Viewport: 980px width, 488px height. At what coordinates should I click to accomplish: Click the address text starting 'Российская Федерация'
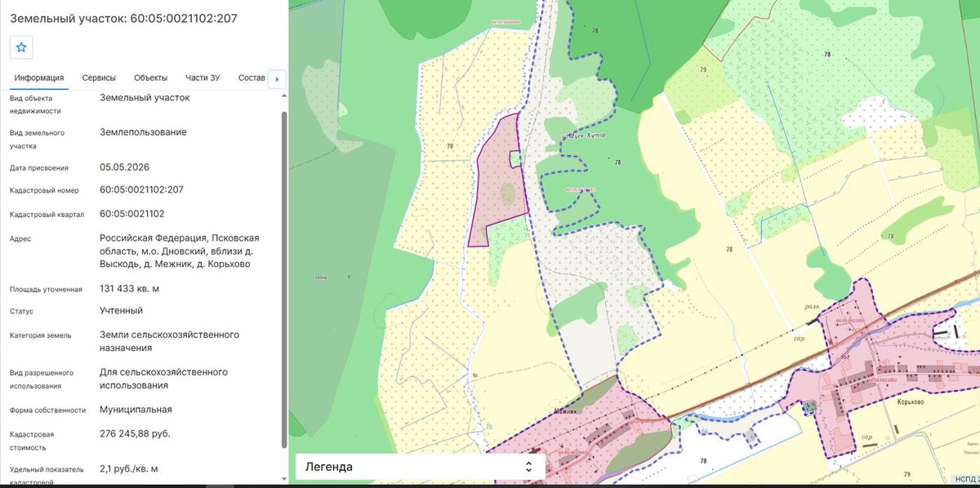[x=180, y=251]
